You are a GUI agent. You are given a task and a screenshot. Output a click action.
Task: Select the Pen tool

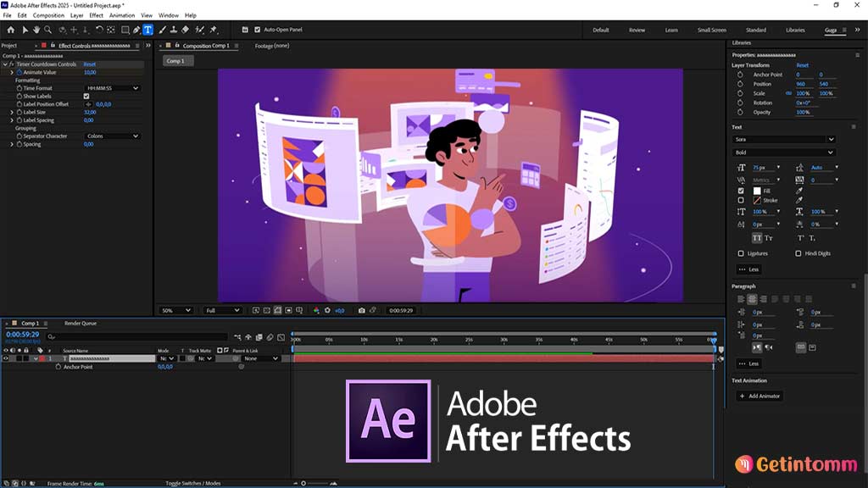pyautogui.click(x=136, y=30)
